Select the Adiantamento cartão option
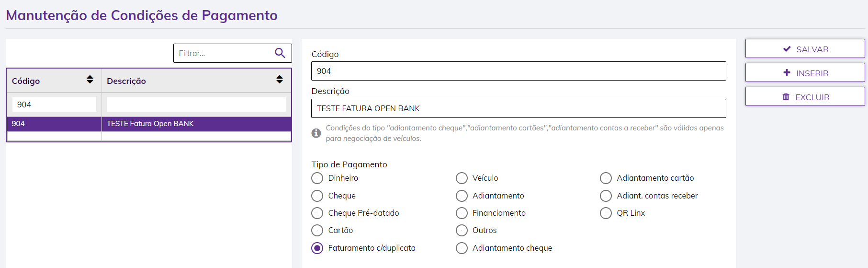This screenshot has height=268, width=868. (x=606, y=178)
